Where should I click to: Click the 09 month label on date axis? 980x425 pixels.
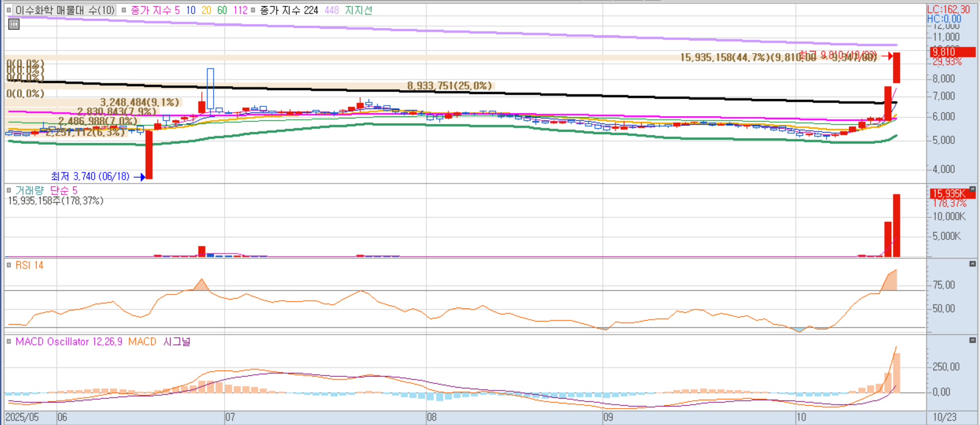[x=608, y=418]
